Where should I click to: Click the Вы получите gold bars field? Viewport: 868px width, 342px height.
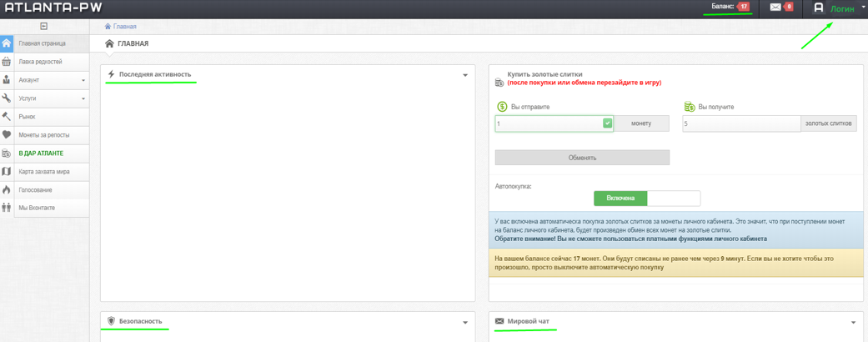click(x=742, y=124)
